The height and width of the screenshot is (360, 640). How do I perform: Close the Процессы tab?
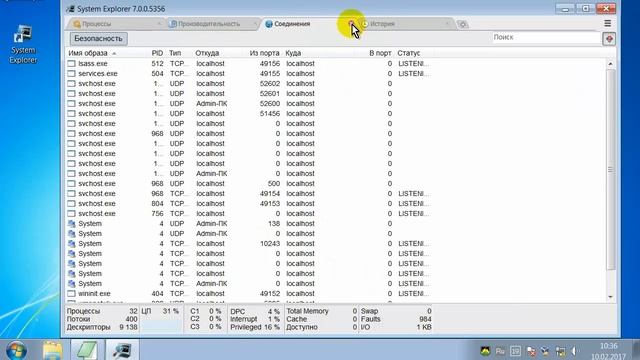tap(159, 24)
